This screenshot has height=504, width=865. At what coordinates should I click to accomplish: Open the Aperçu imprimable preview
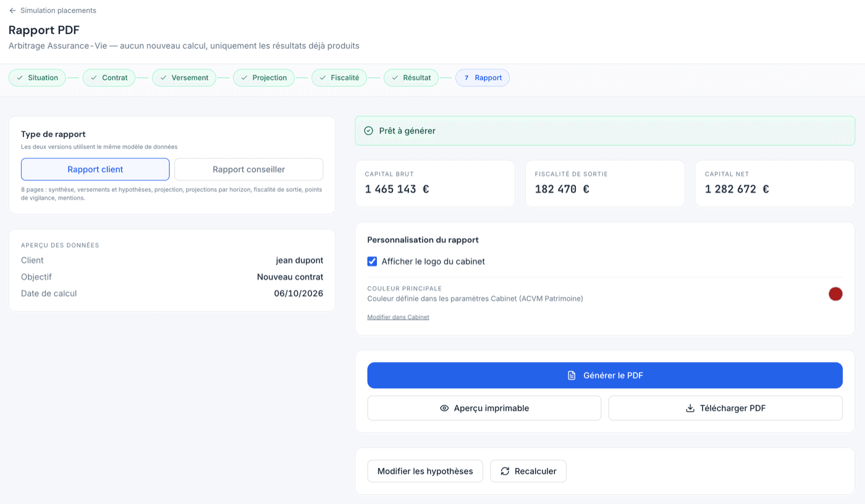click(x=484, y=408)
